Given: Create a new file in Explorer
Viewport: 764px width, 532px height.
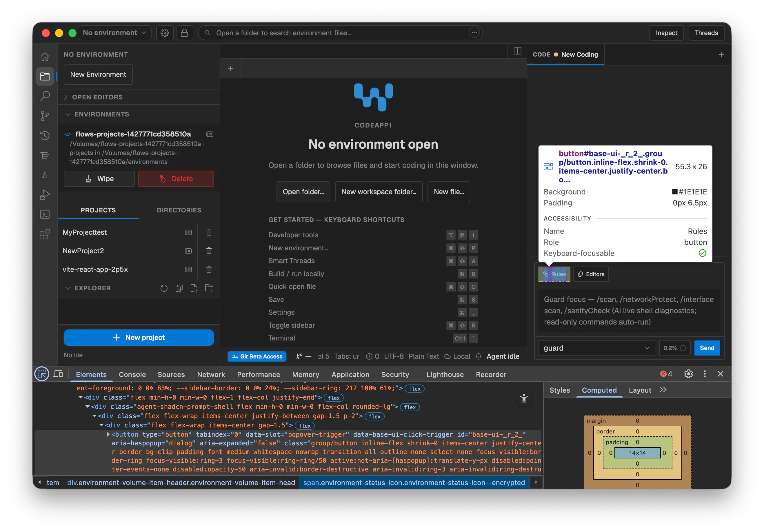Looking at the screenshot, I should click(x=194, y=288).
